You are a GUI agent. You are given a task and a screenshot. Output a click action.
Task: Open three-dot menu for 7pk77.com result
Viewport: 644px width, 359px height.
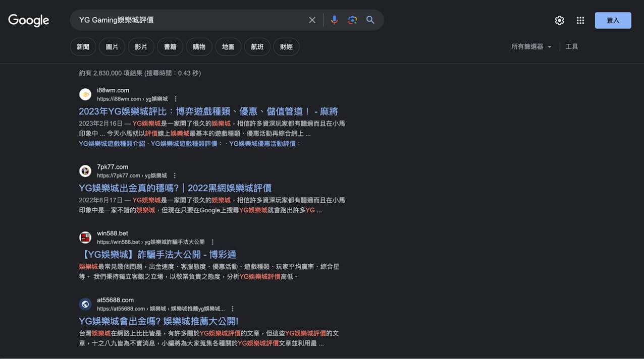click(175, 175)
